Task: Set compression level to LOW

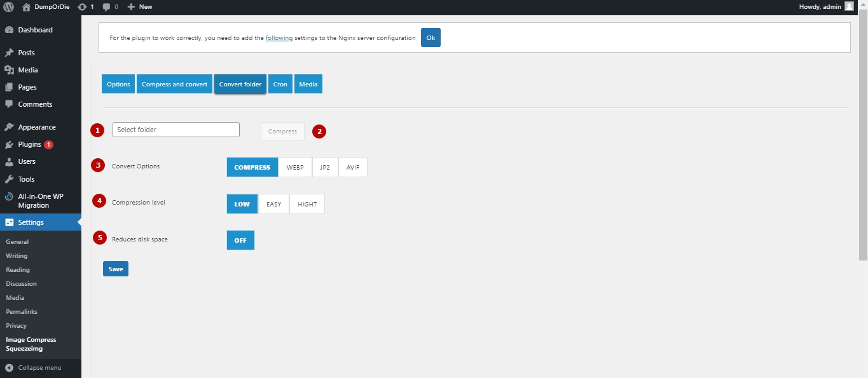Action: pyautogui.click(x=242, y=204)
